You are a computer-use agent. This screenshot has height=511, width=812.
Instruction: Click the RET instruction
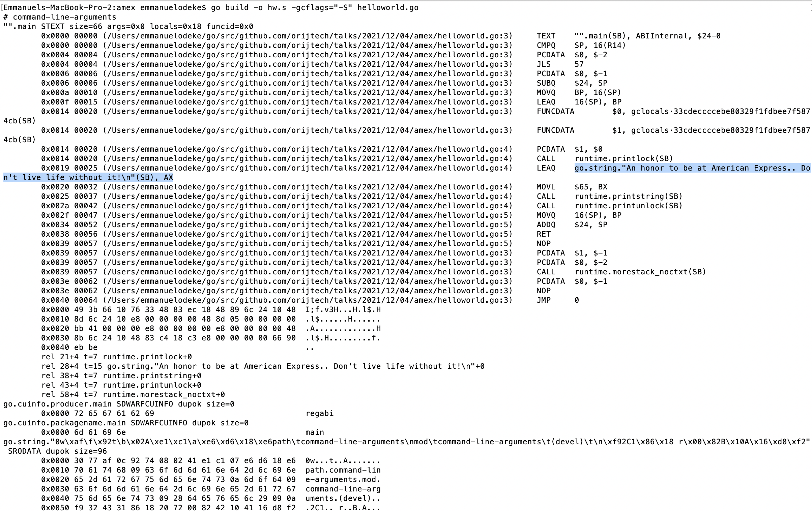(x=543, y=234)
